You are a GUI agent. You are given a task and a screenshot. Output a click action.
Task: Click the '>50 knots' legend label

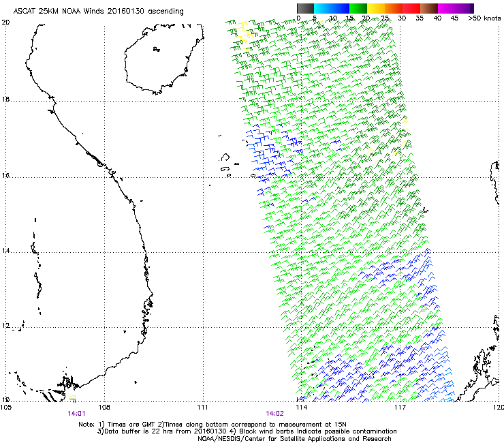pos(484,18)
